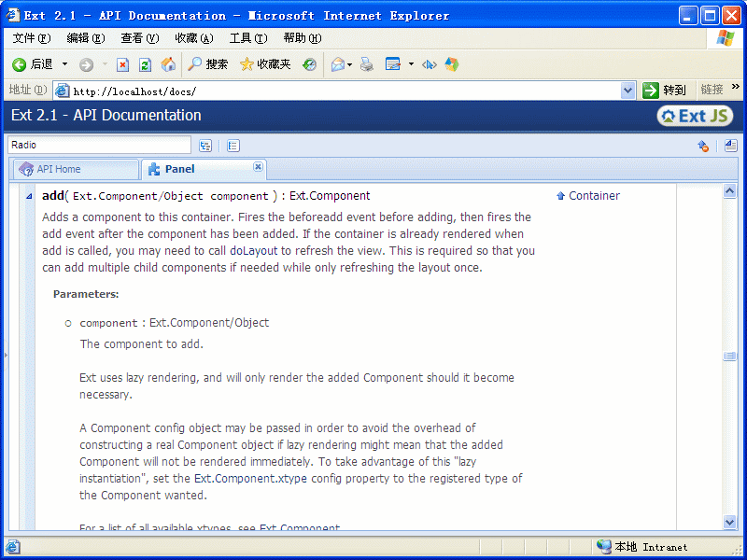Click the page icon in address bar
The width and height of the screenshot is (747, 560).
click(x=62, y=91)
